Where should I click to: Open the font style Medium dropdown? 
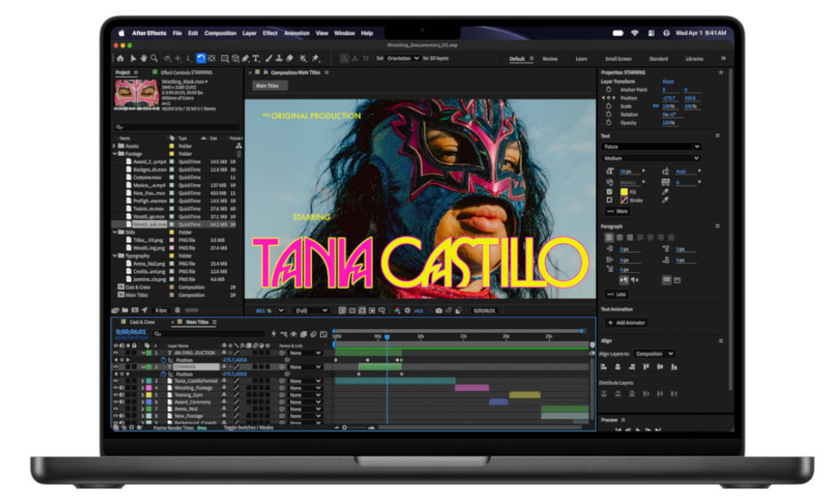point(651,158)
